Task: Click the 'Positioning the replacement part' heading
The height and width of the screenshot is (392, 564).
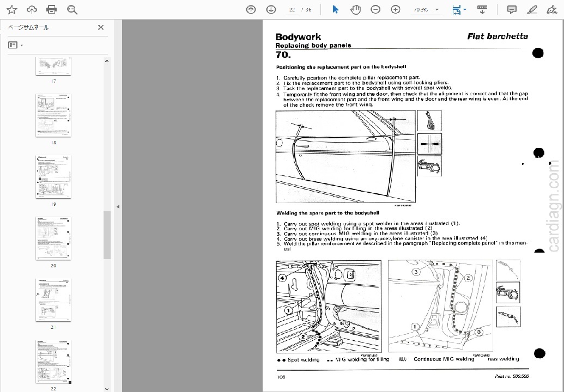Action: pyautogui.click(x=341, y=67)
